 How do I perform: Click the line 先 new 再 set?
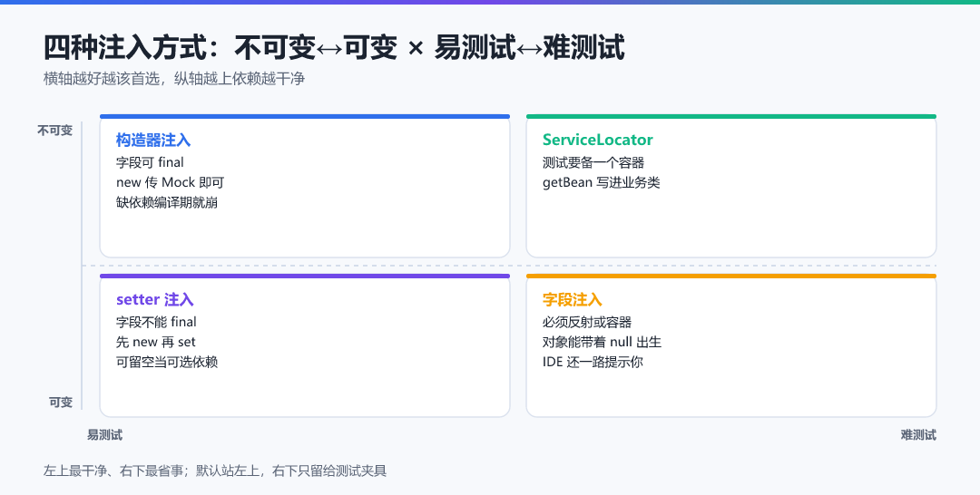point(156,342)
